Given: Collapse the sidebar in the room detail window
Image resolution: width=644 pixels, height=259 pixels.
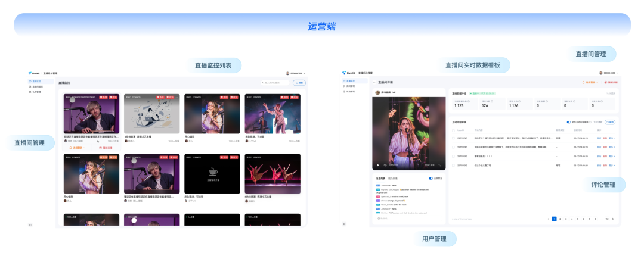Looking at the screenshot, I should 344,224.
